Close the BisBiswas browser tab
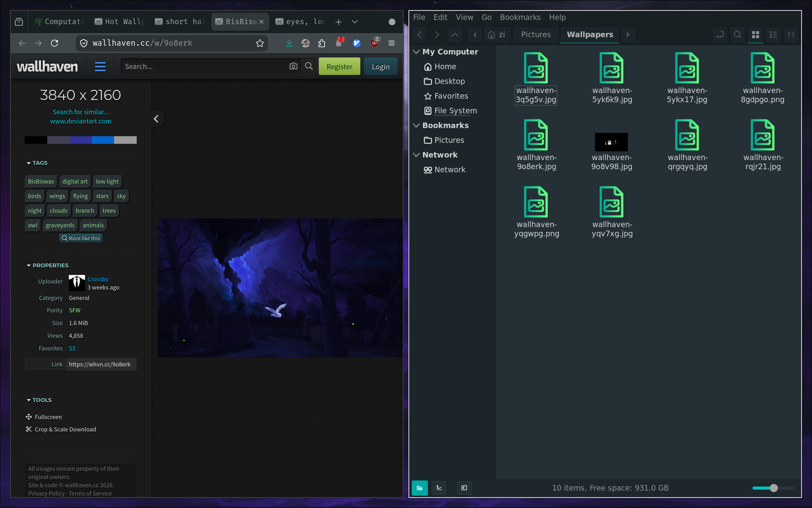Image resolution: width=812 pixels, height=508 pixels. (x=261, y=22)
